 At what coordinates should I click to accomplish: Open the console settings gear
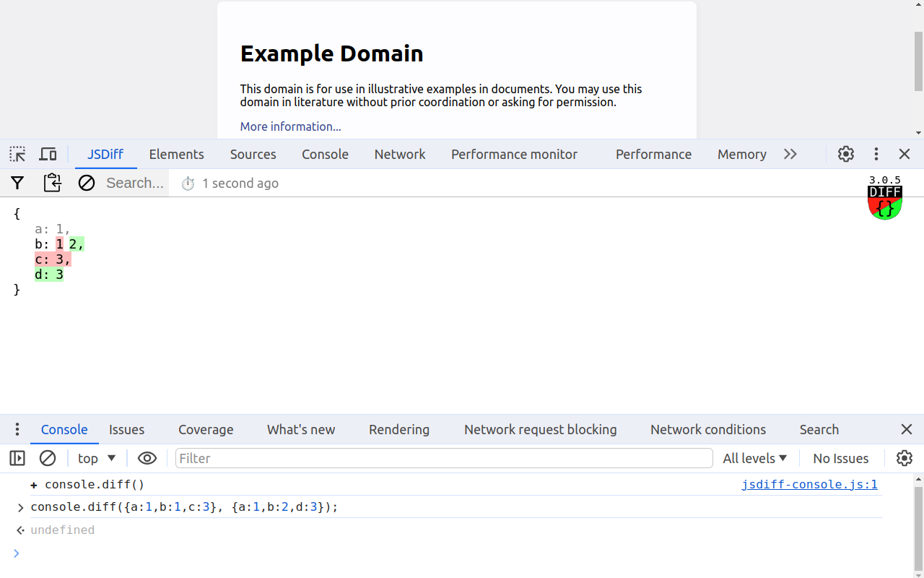[x=905, y=458]
